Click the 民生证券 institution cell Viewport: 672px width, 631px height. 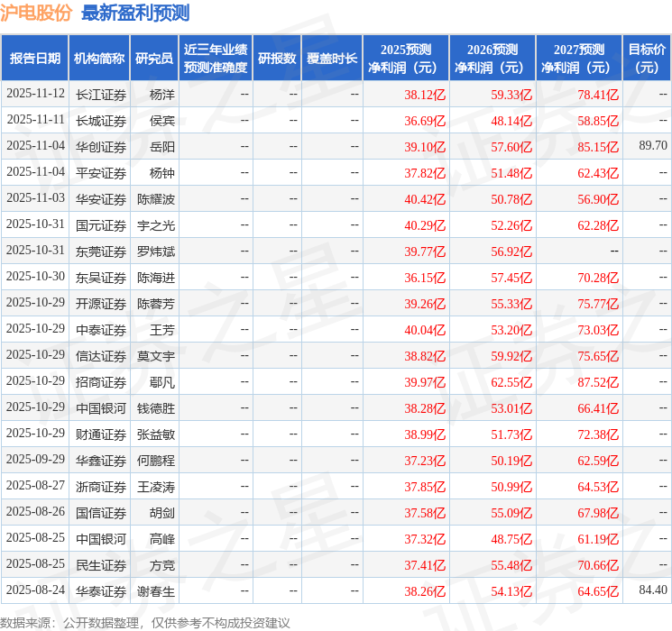pyautogui.click(x=101, y=564)
